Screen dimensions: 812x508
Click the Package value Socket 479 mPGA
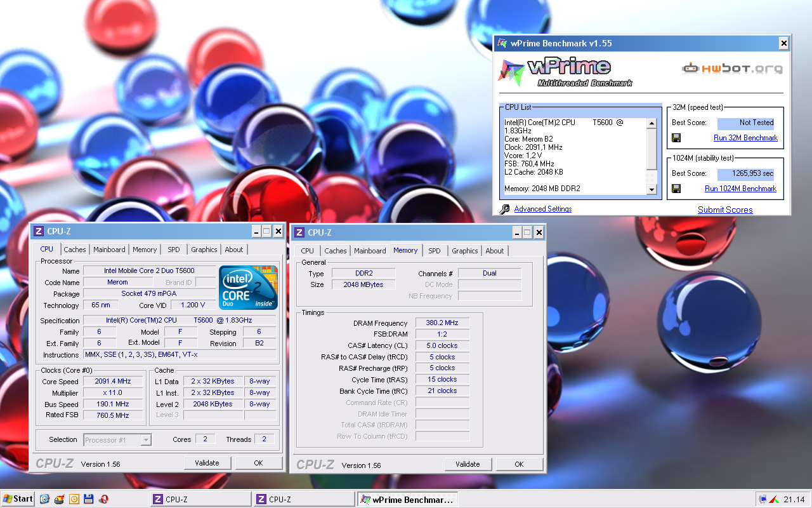(x=150, y=293)
